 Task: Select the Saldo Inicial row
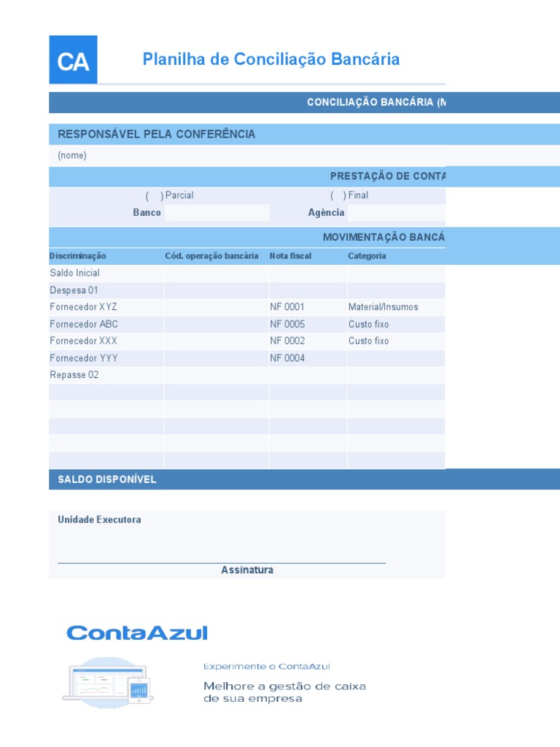246,273
